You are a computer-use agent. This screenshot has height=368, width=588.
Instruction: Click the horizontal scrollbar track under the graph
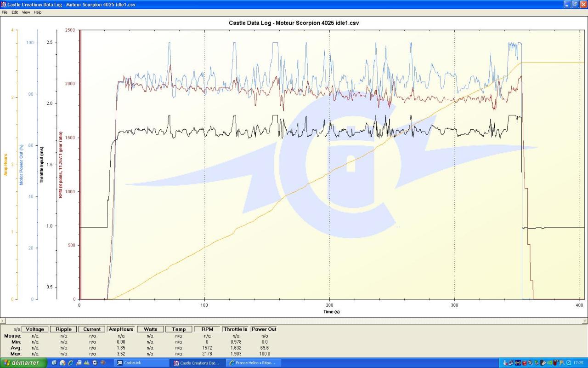(x=294, y=321)
